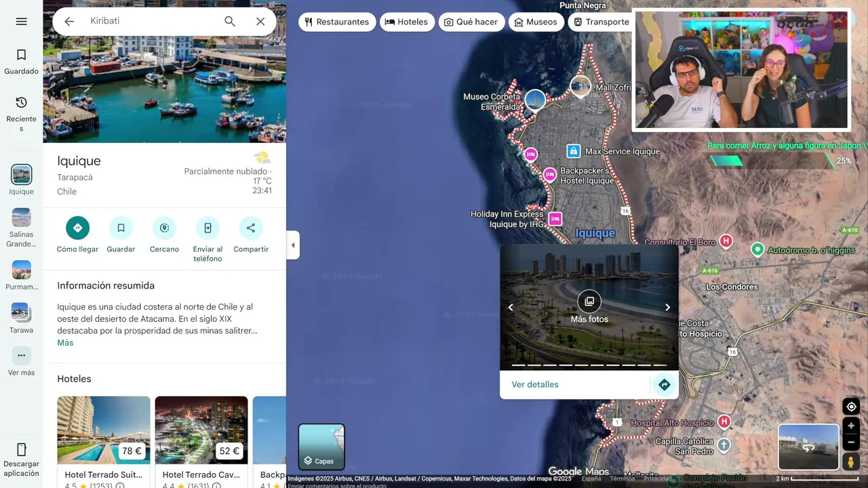Click Museo Corbeta Esmeralda marker
Screen dimensions: 868x488
click(x=535, y=100)
